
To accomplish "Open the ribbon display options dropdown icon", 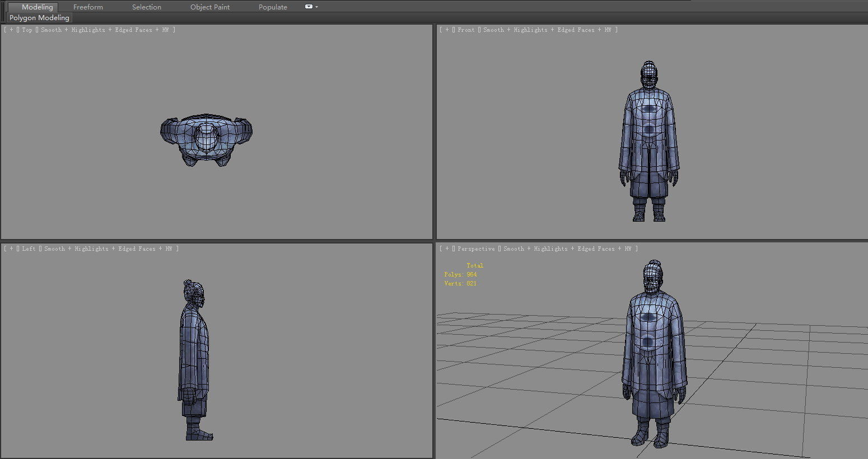I will pos(311,7).
